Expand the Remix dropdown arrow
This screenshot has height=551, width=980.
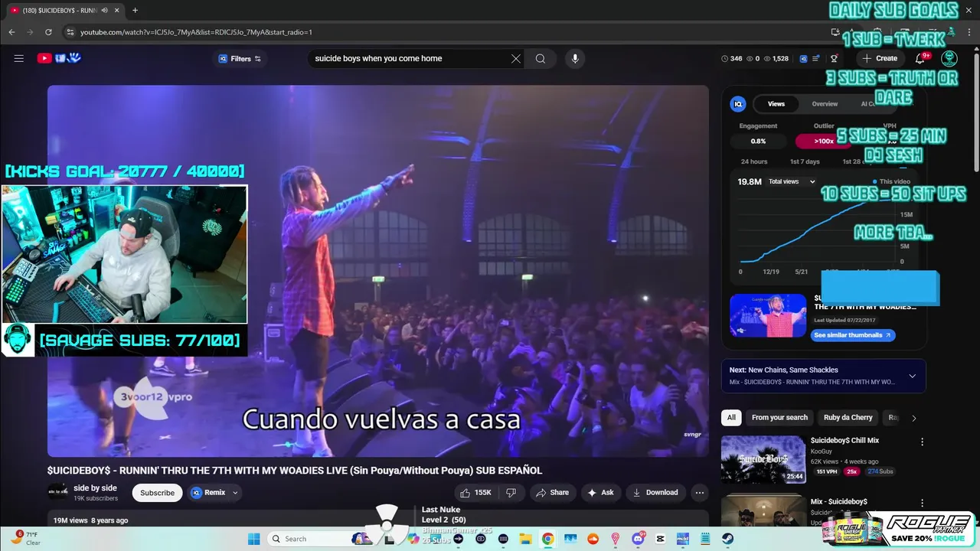pos(235,493)
